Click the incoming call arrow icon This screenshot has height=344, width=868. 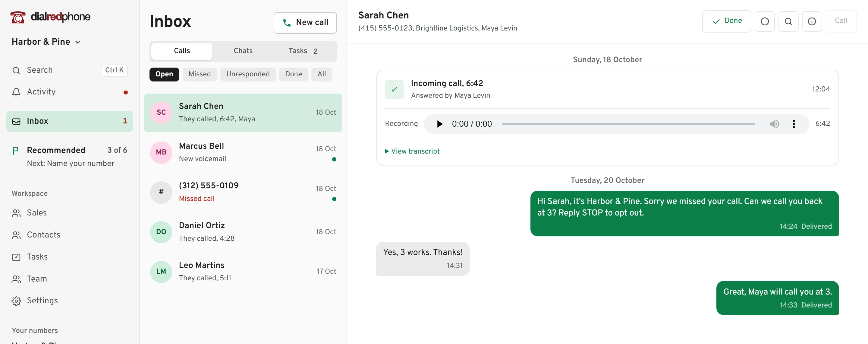(x=394, y=89)
